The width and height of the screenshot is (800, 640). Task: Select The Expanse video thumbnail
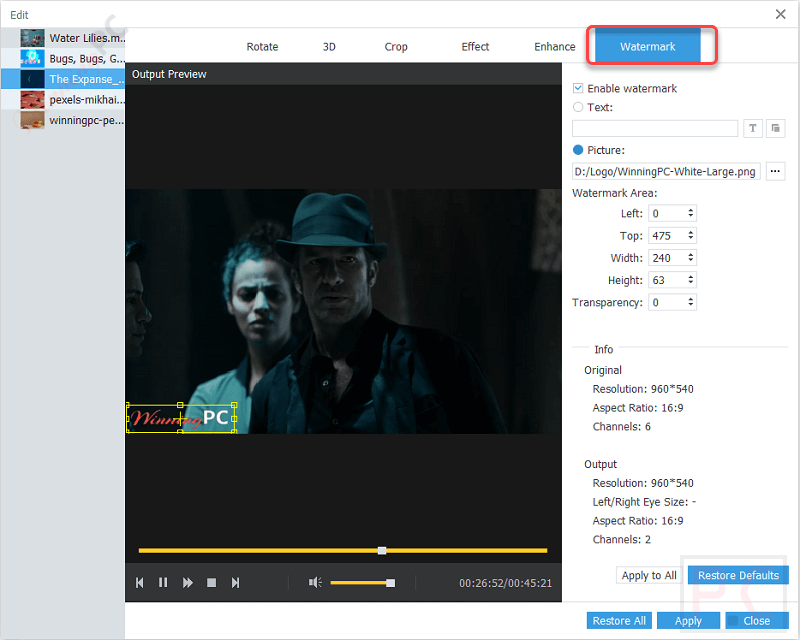[x=32, y=79]
